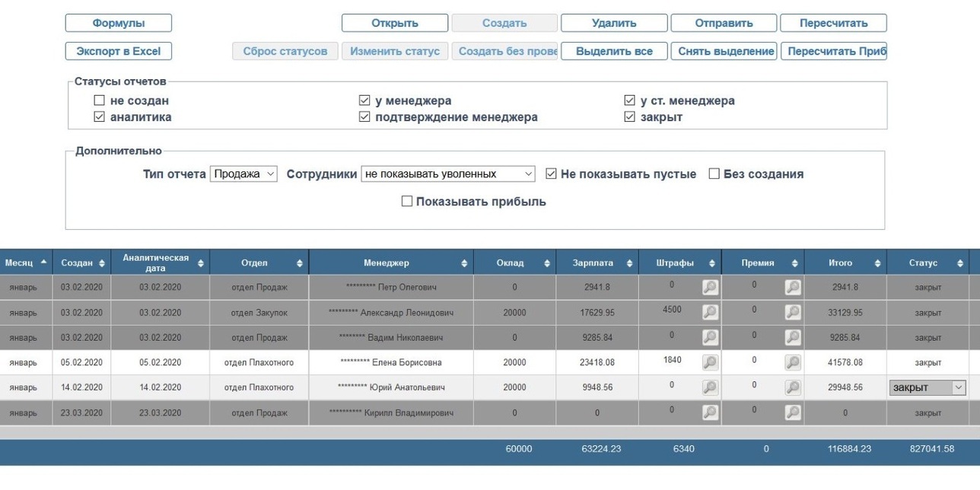Open Премия magnifier for Кирилл Владимирович
The height and width of the screenshot is (490, 980).
point(792,412)
